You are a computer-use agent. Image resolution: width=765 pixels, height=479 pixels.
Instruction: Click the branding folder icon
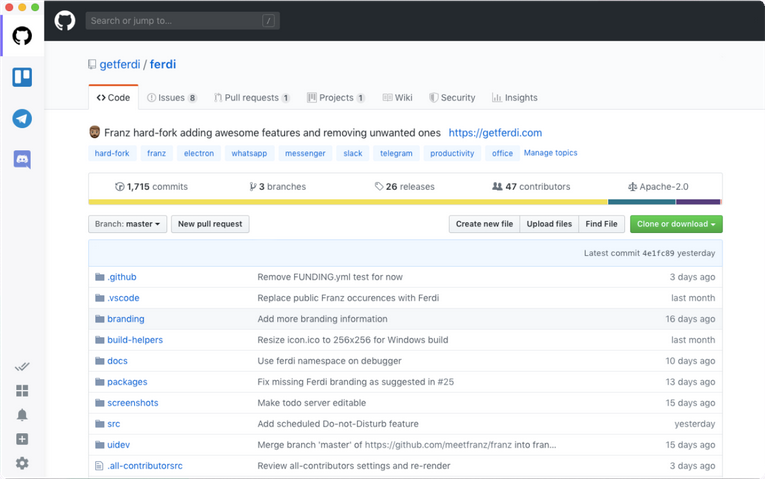[x=100, y=319]
